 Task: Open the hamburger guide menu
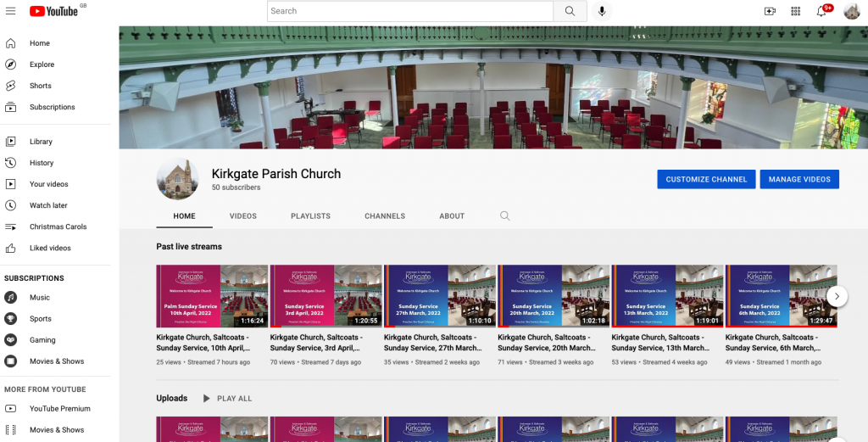pyautogui.click(x=10, y=11)
